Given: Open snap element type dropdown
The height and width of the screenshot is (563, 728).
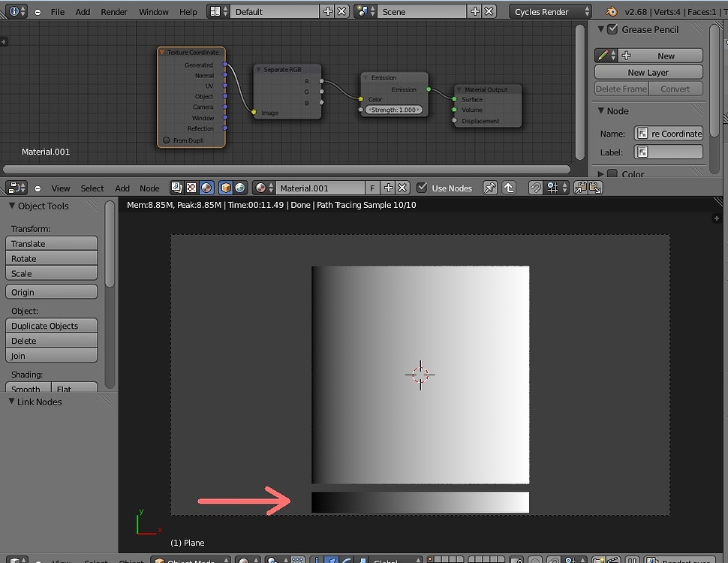Looking at the screenshot, I should [x=556, y=188].
